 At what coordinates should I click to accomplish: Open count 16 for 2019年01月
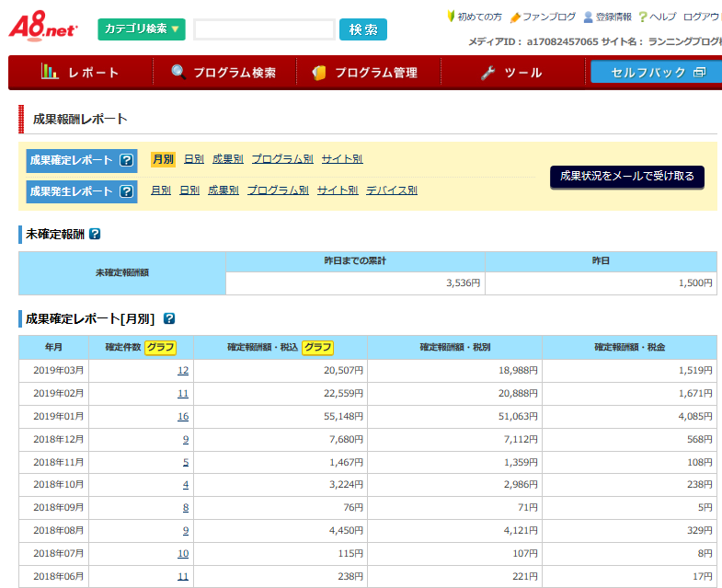pyautogui.click(x=183, y=417)
